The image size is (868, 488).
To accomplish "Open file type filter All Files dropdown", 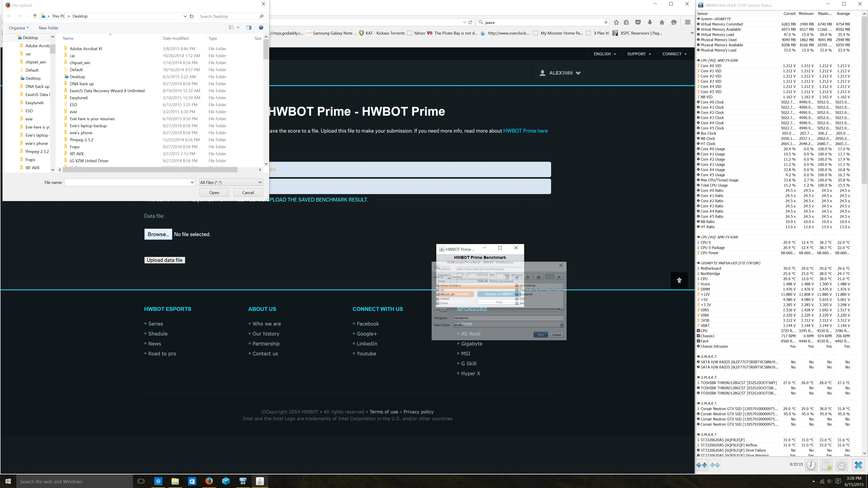I will (231, 182).
